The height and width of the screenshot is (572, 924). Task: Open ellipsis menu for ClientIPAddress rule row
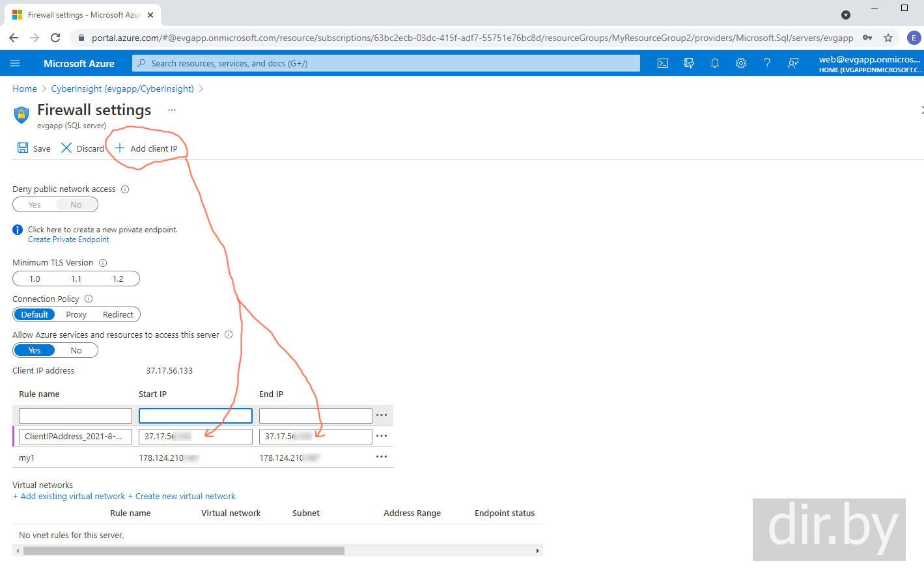click(x=382, y=436)
